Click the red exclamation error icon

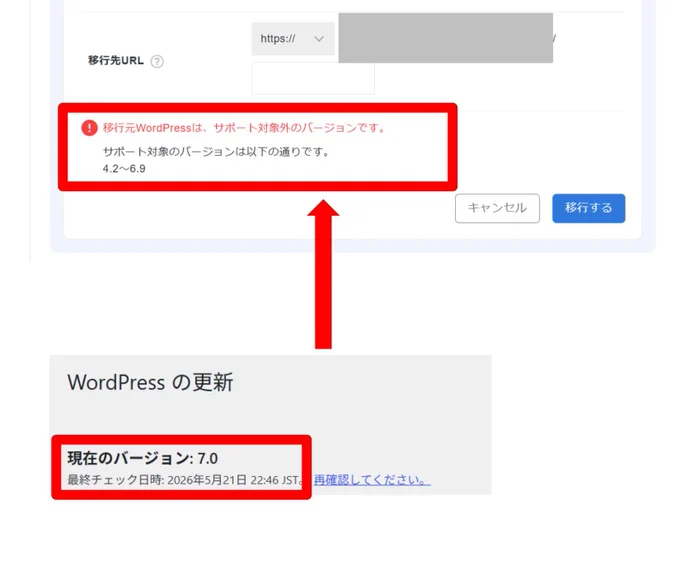pos(89,128)
